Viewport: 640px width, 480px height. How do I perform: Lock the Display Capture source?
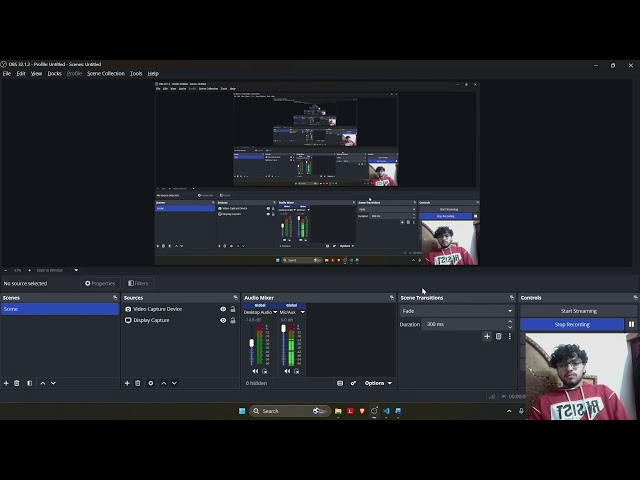[x=233, y=320]
